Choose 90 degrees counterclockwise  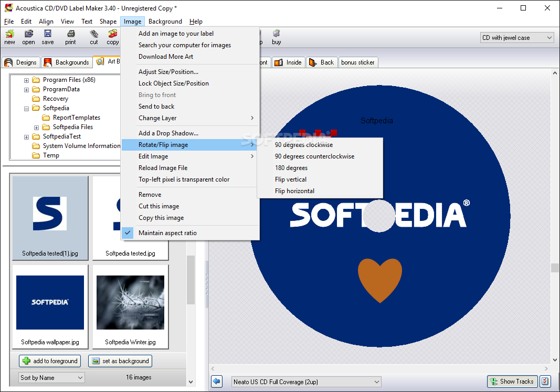point(320,156)
